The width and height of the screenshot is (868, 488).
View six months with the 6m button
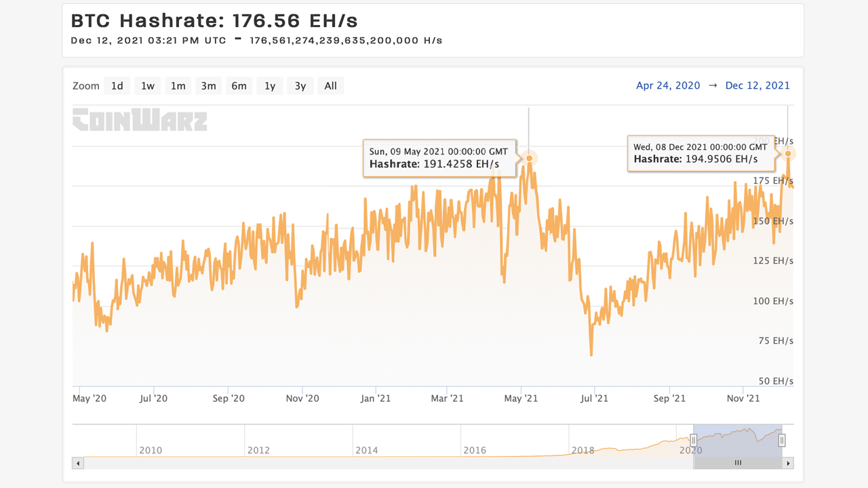point(239,85)
